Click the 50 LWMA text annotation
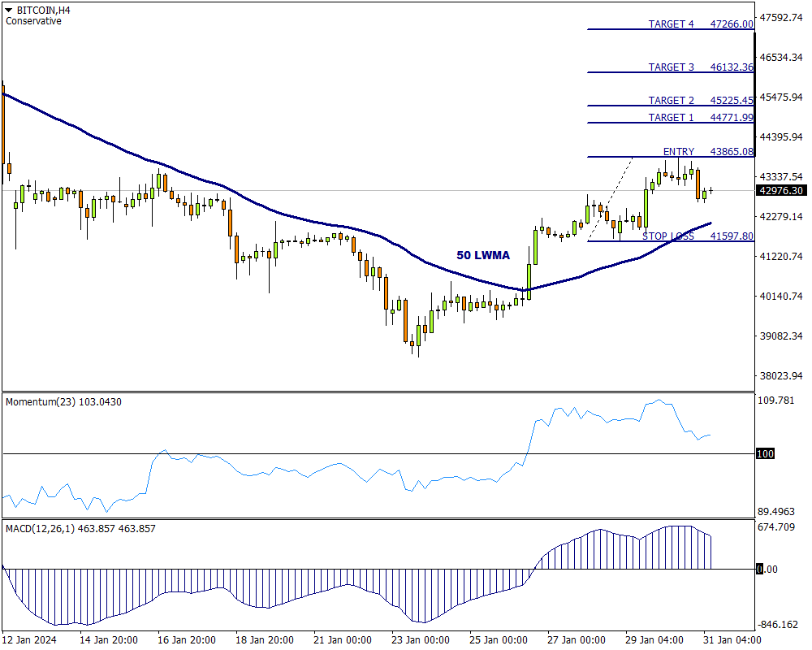This screenshot has height=650, width=812. [x=483, y=255]
